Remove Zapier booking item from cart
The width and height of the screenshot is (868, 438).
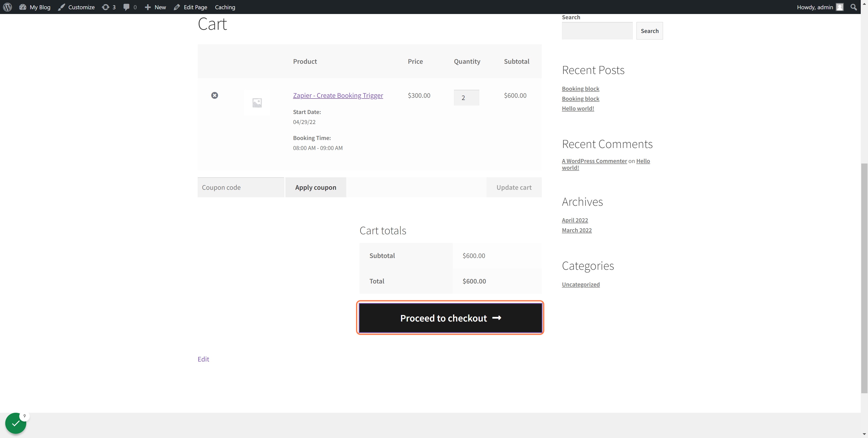[x=215, y=95]
